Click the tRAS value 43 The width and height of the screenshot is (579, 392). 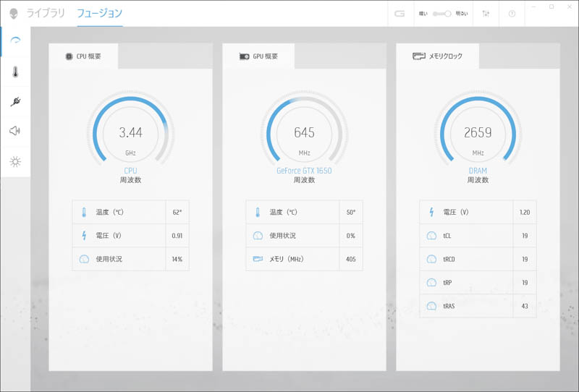click(525, 307)
